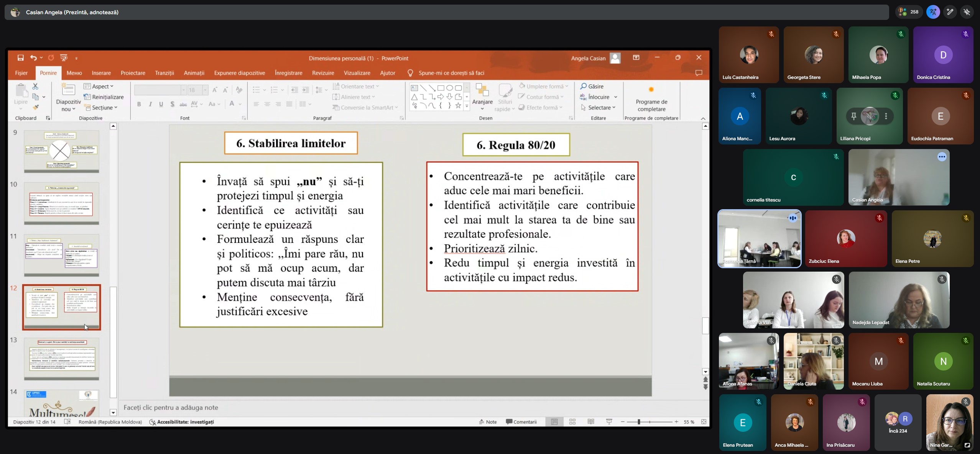
Task: Click the Undo arrow icon
Action: point(33,58)
